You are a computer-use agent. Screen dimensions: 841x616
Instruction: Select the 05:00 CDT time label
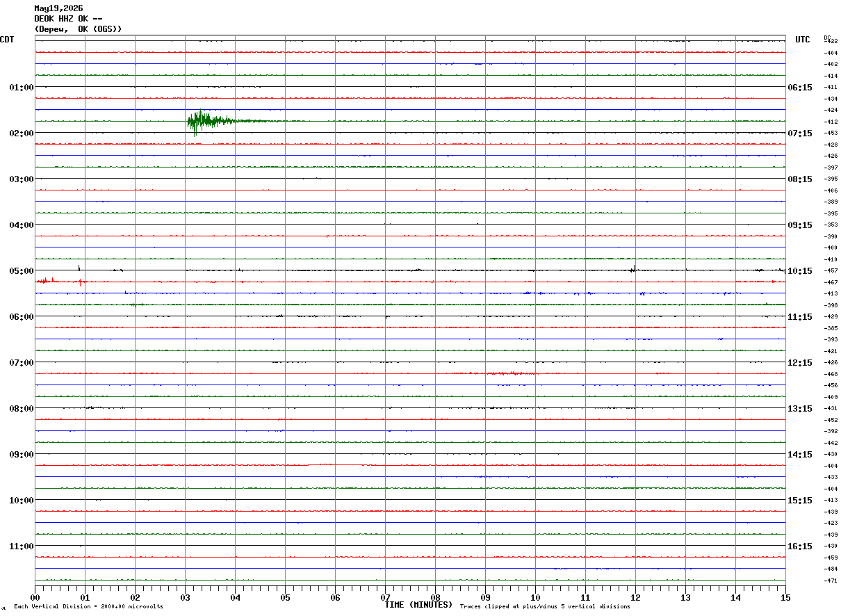(x=22, y=270)
